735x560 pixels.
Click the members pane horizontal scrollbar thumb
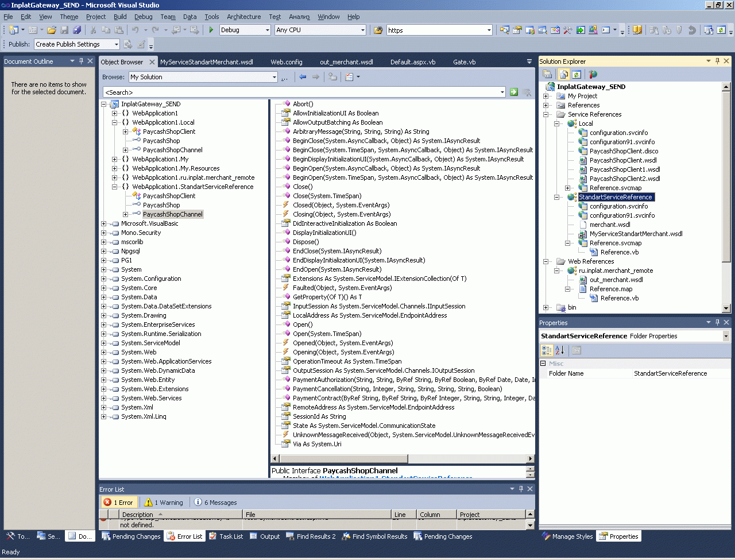point(343,459)
